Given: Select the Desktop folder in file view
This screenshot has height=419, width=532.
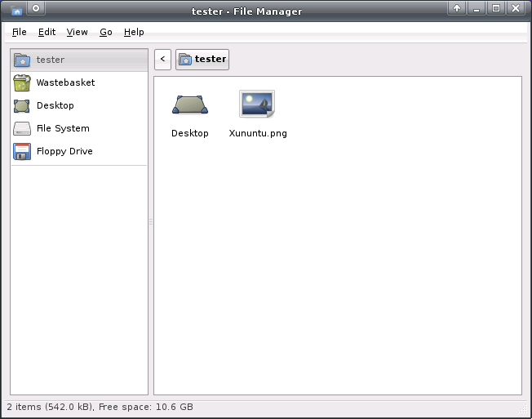Looking at the screenshot, I should pyautogui.click(x=190, y=105).
